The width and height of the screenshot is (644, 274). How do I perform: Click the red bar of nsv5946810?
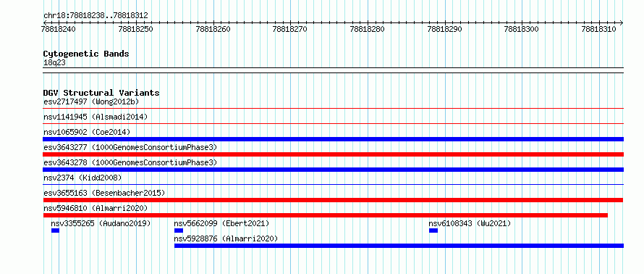326,215
